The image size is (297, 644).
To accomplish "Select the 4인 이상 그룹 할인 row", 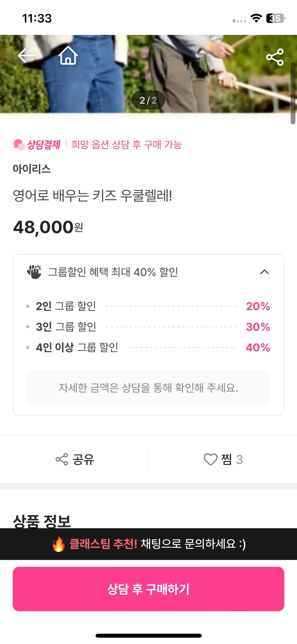I will [x=148, y=347].
